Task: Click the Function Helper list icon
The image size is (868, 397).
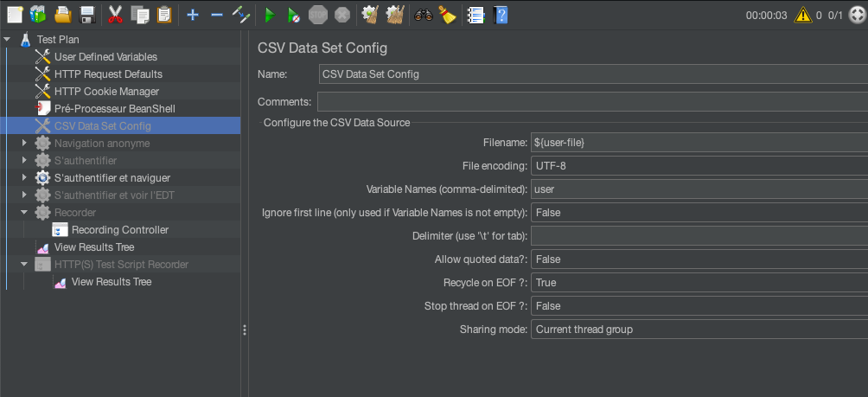Action: 475,15
